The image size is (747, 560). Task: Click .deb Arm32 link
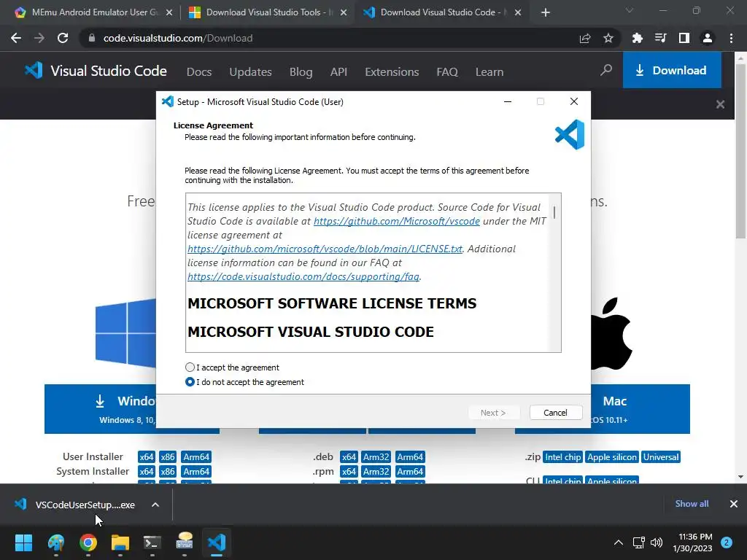point(376,456)
